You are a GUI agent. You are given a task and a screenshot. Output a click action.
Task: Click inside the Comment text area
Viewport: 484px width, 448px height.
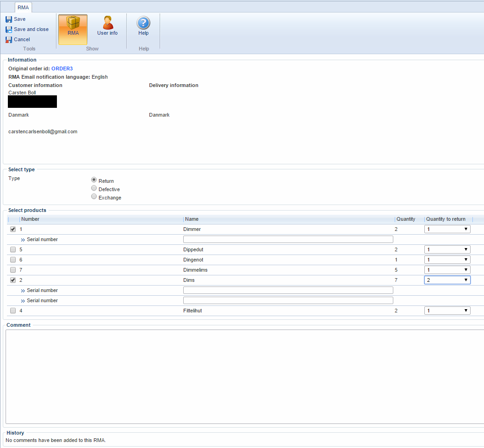click(x=244, y=376)
